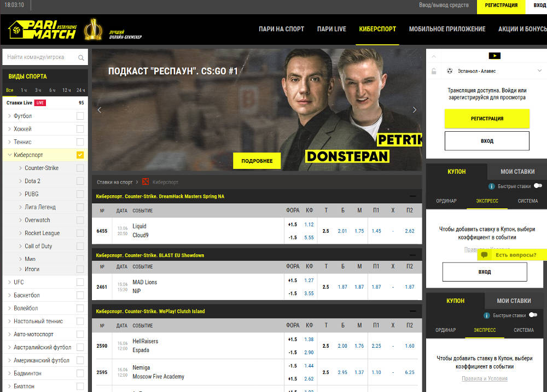
Task: Click the lock icon beside Эспаньол - Алавес
Action: coord(434,71)
